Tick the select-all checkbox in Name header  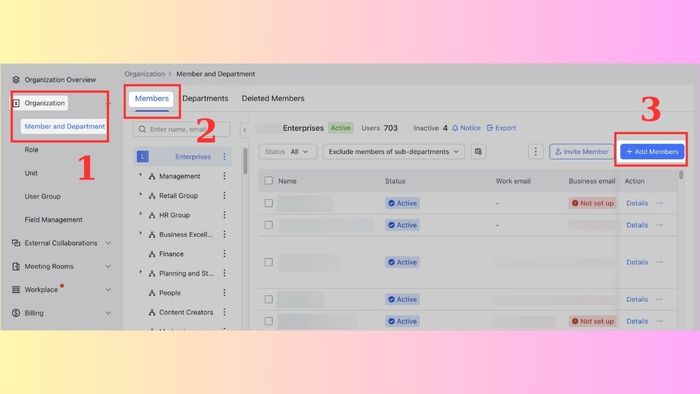point(268,181)
